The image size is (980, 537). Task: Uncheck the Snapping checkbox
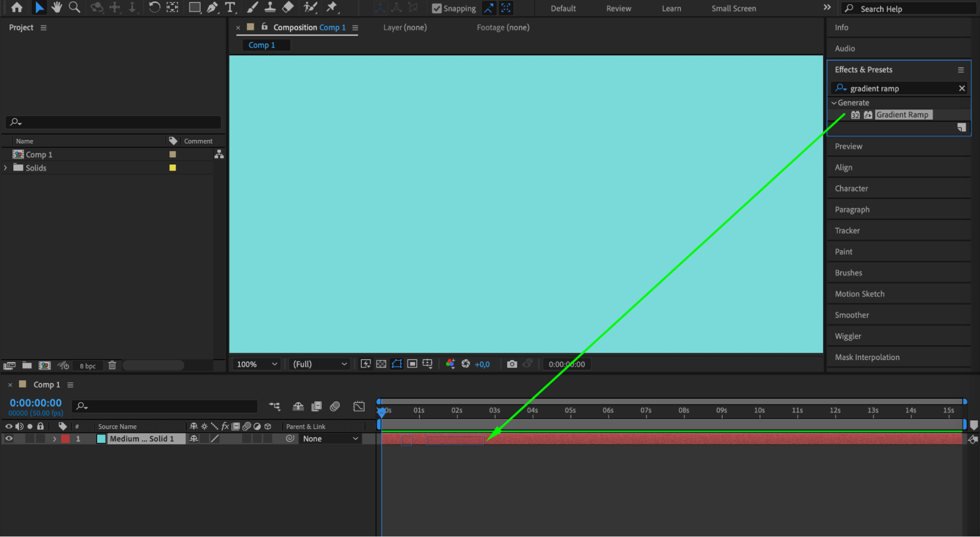pos(436,8)
